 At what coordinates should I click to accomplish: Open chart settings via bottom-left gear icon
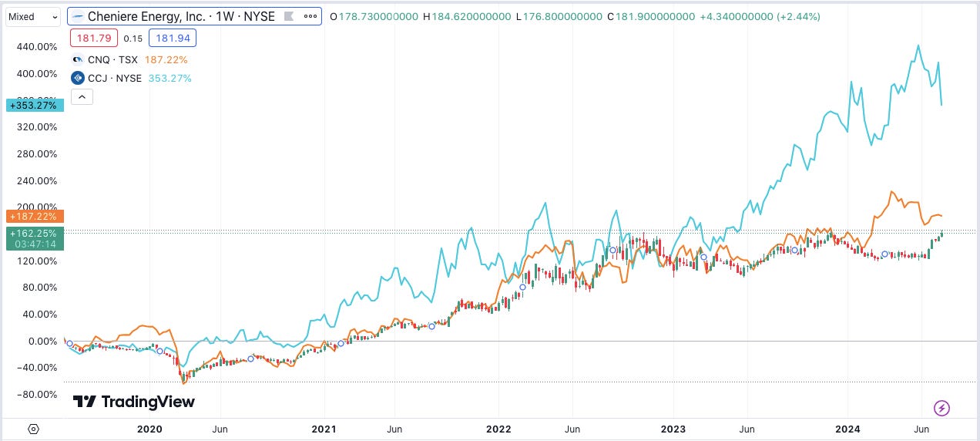pos(33,429)
